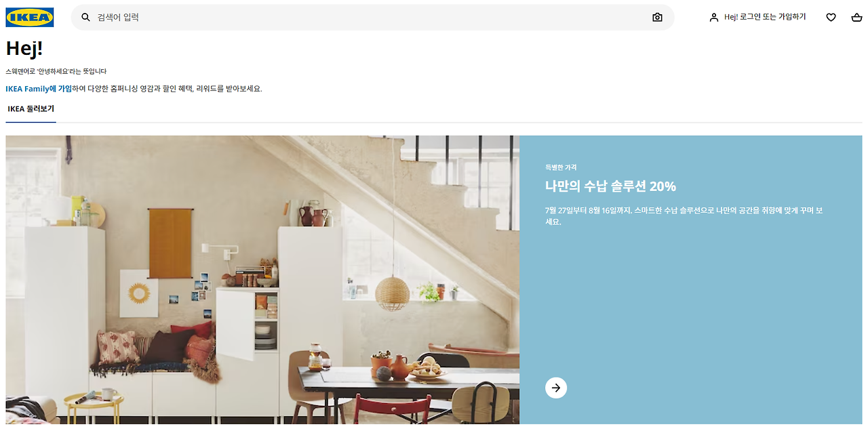Click the banner text about 7월 27일부터 8월 16일까지
The image size is (868, 431).
[684, 216]
